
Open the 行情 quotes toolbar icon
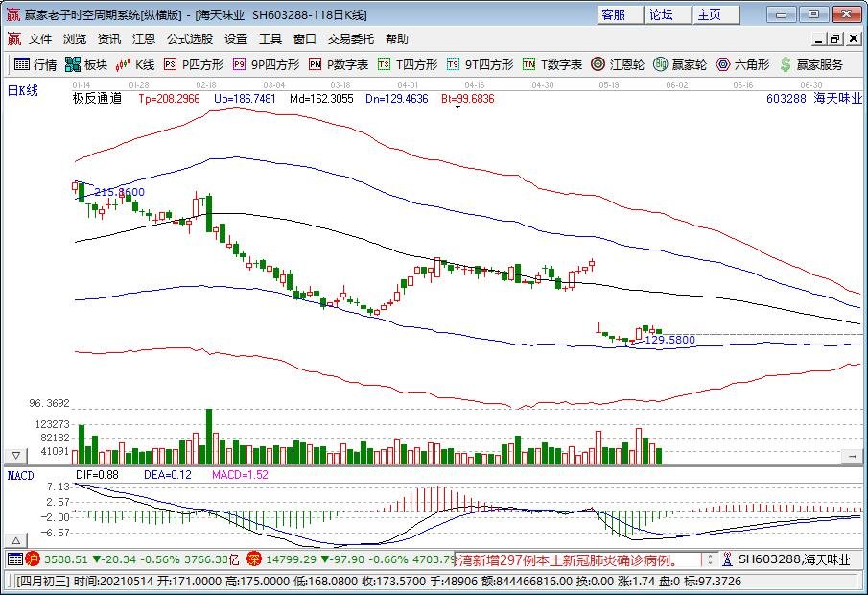click(x=35, y=65)
